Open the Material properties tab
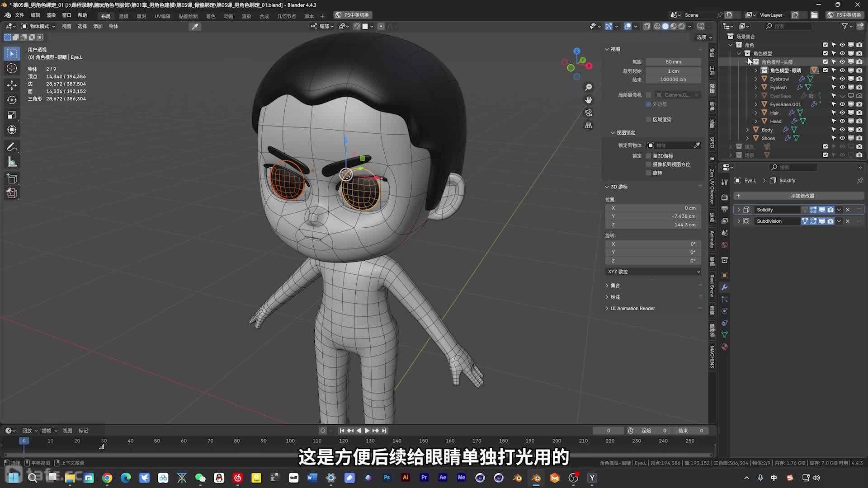The width and height of the screenshot is (868, 488). click(724, 347)
